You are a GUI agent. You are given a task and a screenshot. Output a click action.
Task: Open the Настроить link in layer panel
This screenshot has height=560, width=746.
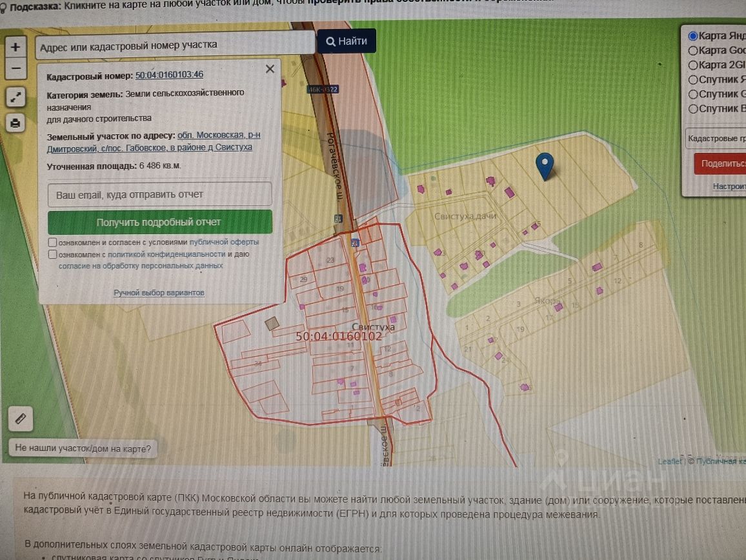click(x=729, y=186)
